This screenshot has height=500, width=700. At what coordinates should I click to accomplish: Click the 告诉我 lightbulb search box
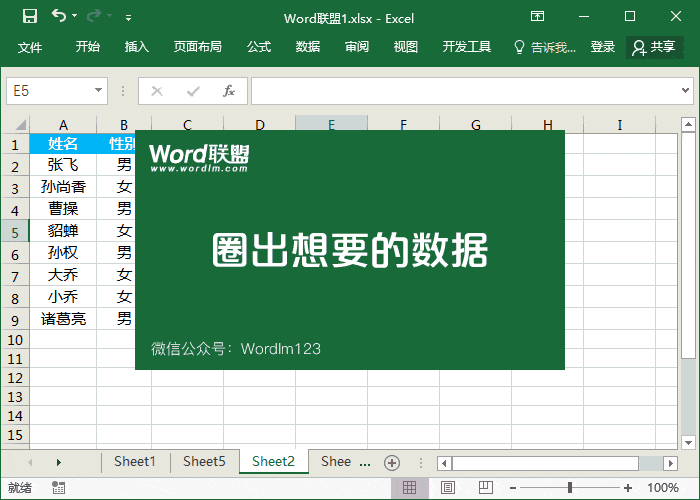(545, 47)
